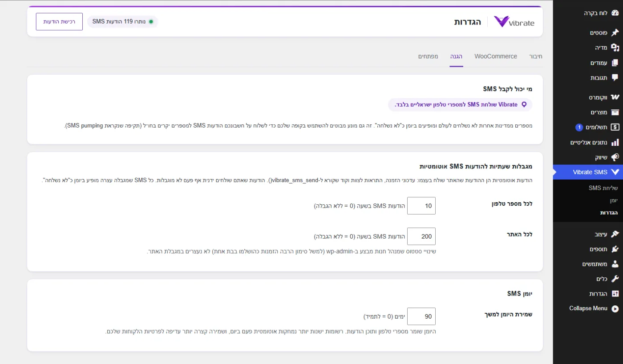The width and height of the screenshot is (623, 364).
Task: Switch to the חיבור tab
Action: coord(535,56)
